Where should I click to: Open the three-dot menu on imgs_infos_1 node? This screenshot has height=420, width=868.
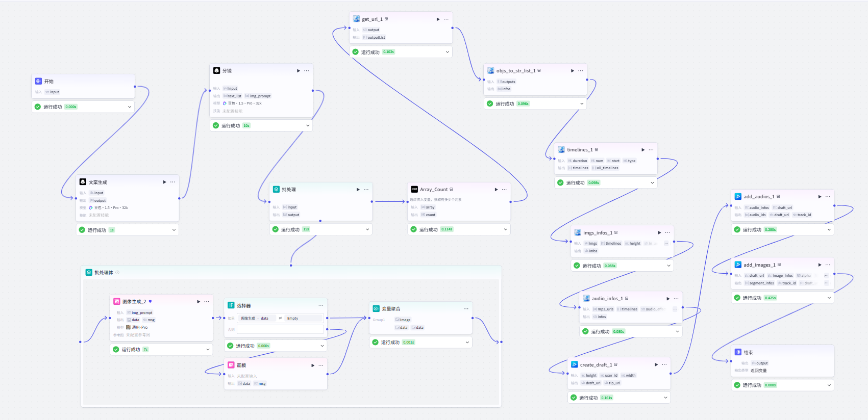[667, 232]
